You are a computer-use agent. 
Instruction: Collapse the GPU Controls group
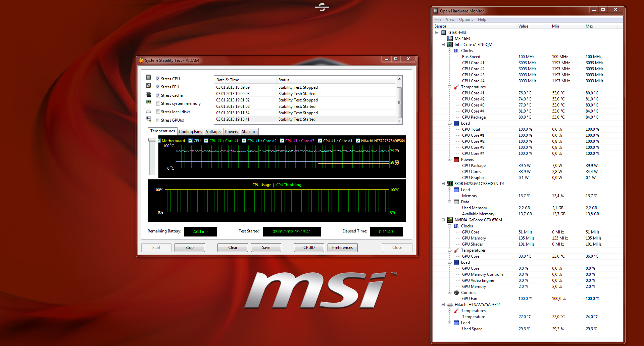(x=450, y=293)
